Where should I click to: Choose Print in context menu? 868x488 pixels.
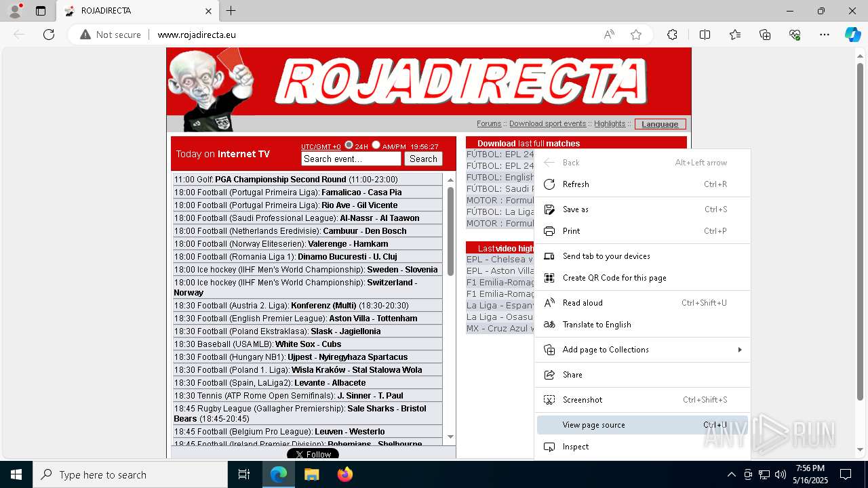pyautogui.click(x=643, y=231)
